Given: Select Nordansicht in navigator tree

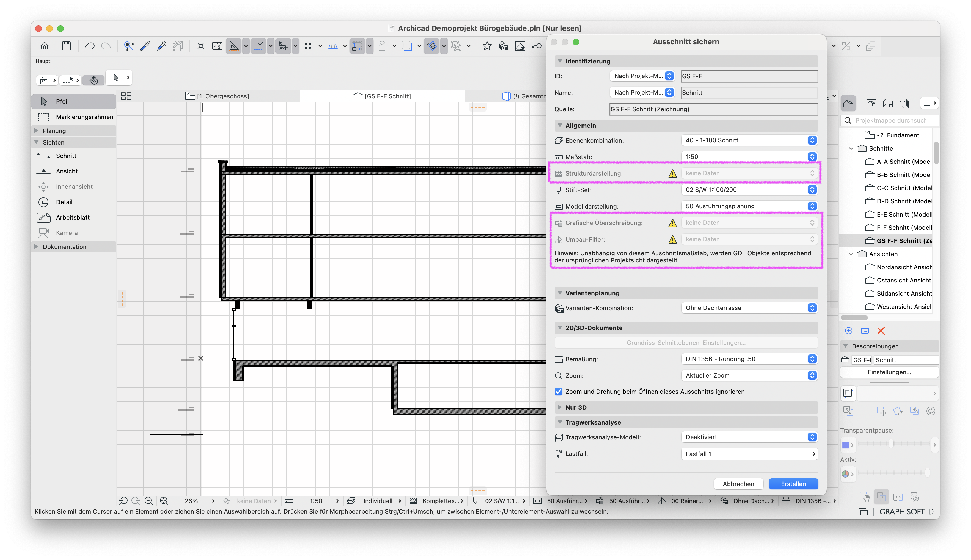Looking at the screenshot, I should [x=898, y=267].
